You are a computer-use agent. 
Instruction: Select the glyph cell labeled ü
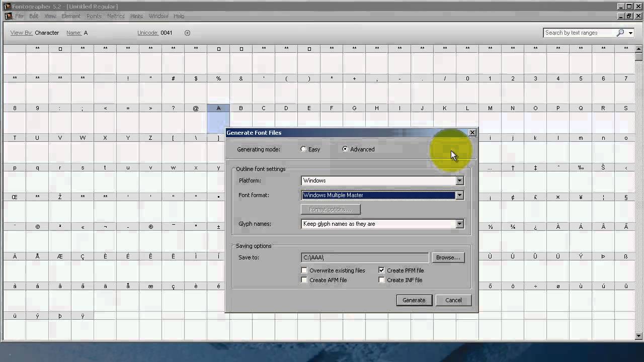(15, 326)
